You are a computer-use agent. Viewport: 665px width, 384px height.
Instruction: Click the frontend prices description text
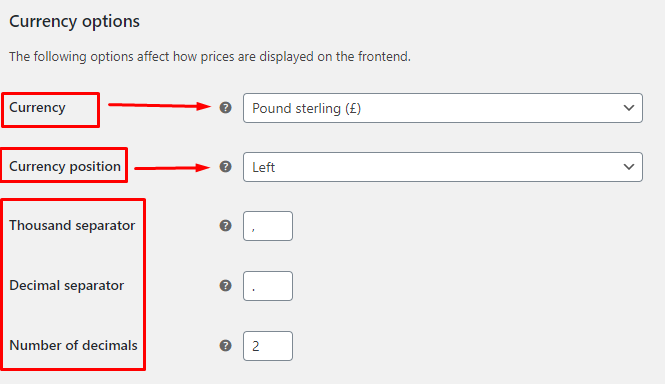click(210, 56)
